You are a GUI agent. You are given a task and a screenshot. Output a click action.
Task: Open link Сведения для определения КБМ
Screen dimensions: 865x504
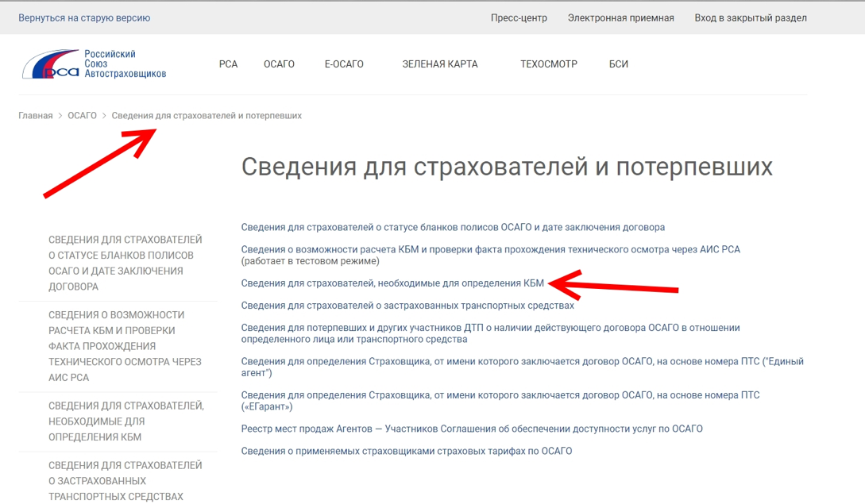[x=392, y=283]
